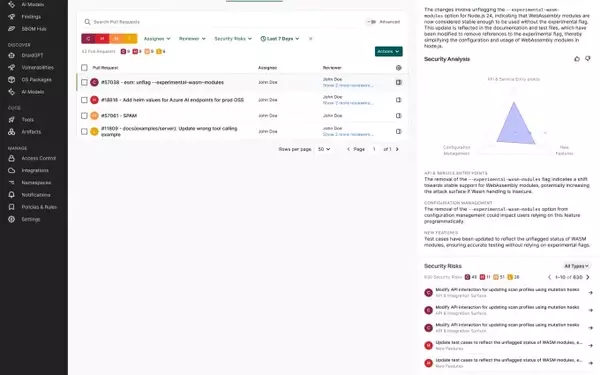Select all pull requests checkbox in header
This screenshot has height=375, width=600.
[x=84, y=68]
